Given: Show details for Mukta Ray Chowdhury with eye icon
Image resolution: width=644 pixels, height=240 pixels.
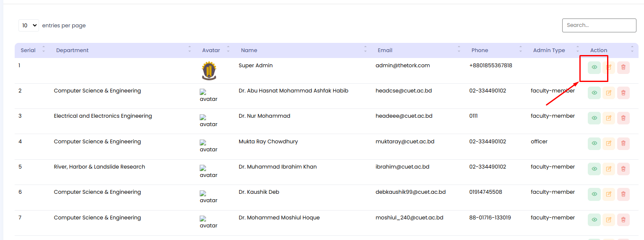Looking at the screenshot, I should [594, 143].
